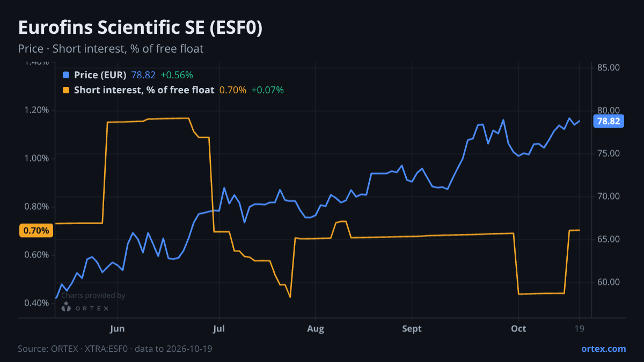
Task: Click the 78.82 blue price axis badge
Action: 609,121
